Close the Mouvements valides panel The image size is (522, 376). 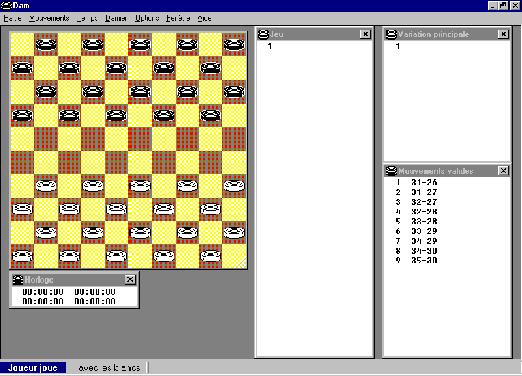point(503,171)
